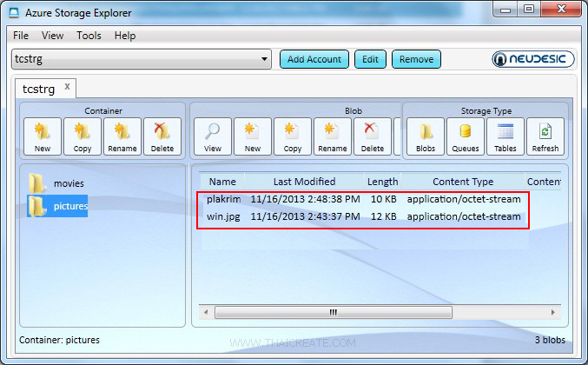Screen dimensions: 588x365
Task: Click the Remove account button
Action: (416, 59)
